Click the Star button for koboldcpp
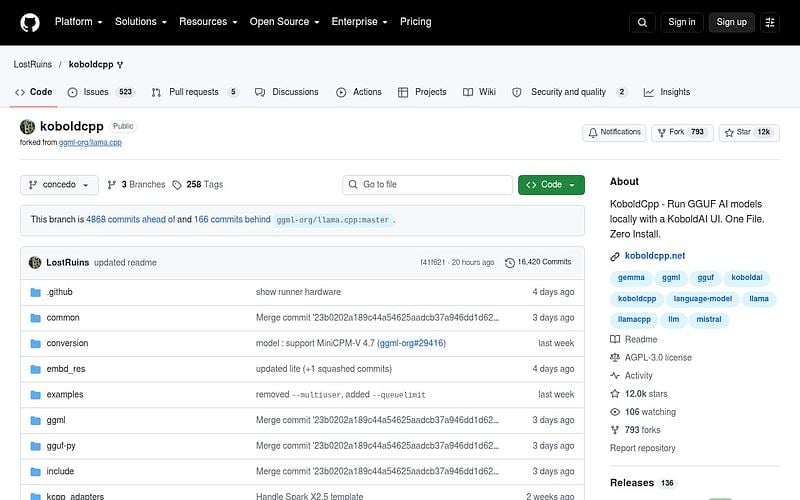 (749, 132)
